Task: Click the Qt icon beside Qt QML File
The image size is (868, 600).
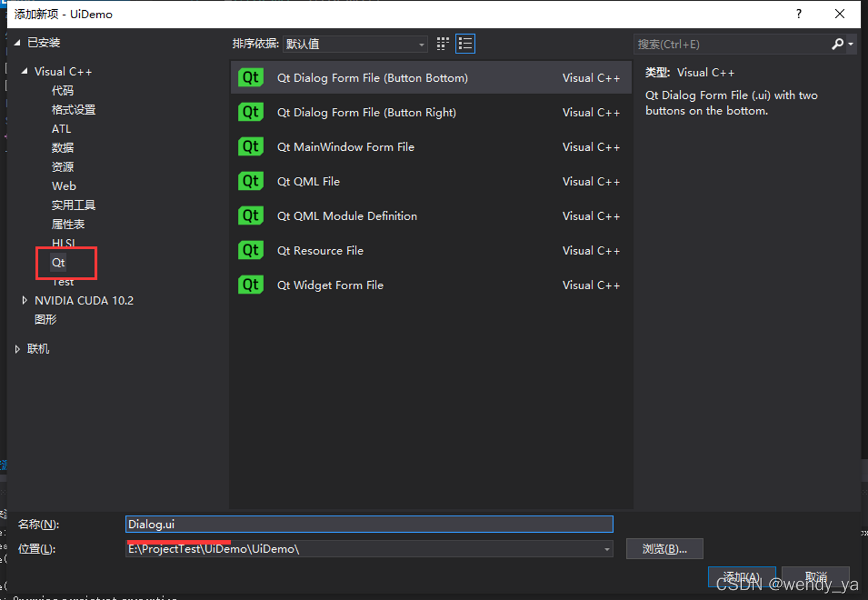Action: point(251,181)
